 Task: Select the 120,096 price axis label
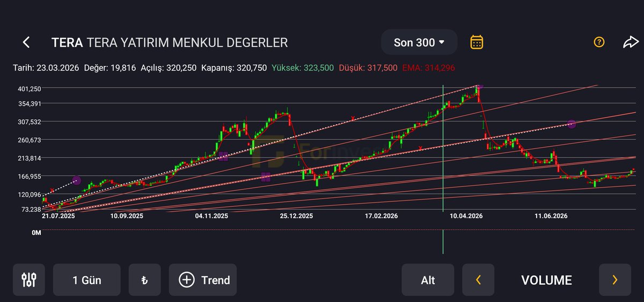click(x=29, y=195)
